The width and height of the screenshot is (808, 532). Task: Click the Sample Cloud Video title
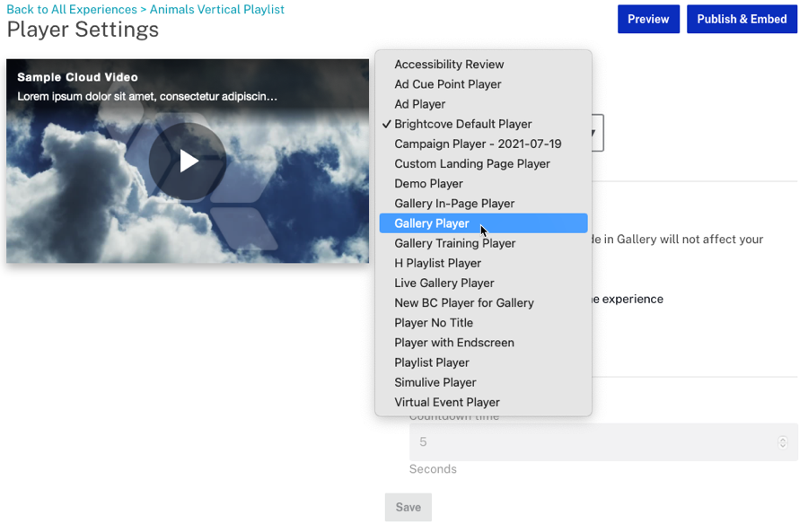pyautogui.click(x=77, y=77)
